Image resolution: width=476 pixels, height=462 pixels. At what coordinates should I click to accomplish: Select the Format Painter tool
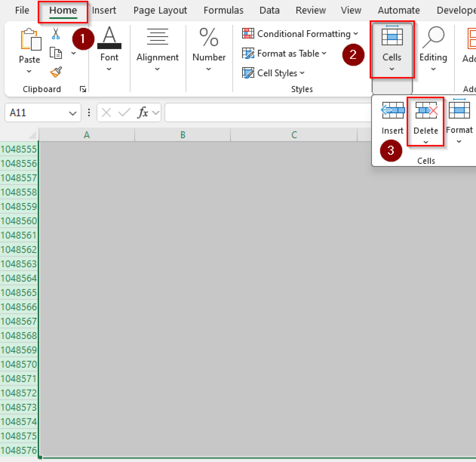tap(55, 72)
